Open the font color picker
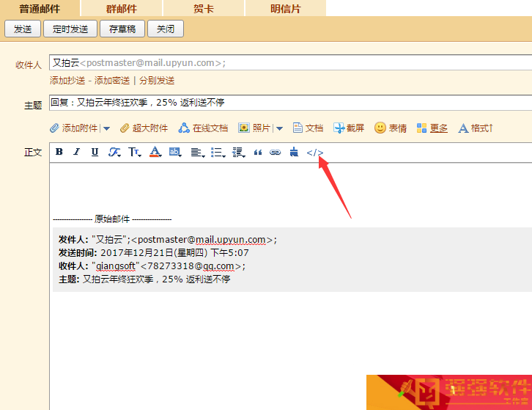This screenshot has width=532, height=410. (155, 153)
